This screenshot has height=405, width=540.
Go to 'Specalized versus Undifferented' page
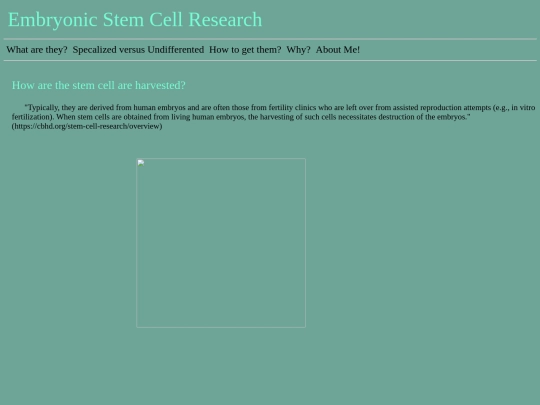[x=138, y=50]
